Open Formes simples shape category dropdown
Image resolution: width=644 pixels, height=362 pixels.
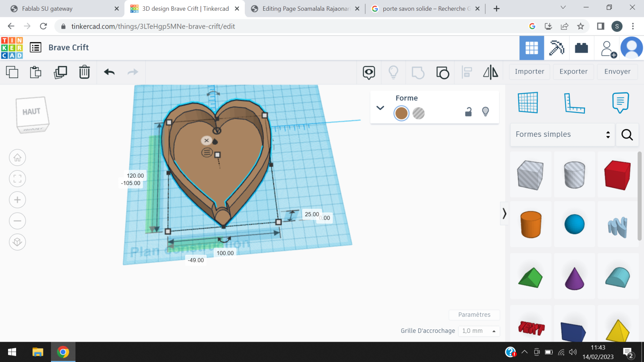pos(562,134)
